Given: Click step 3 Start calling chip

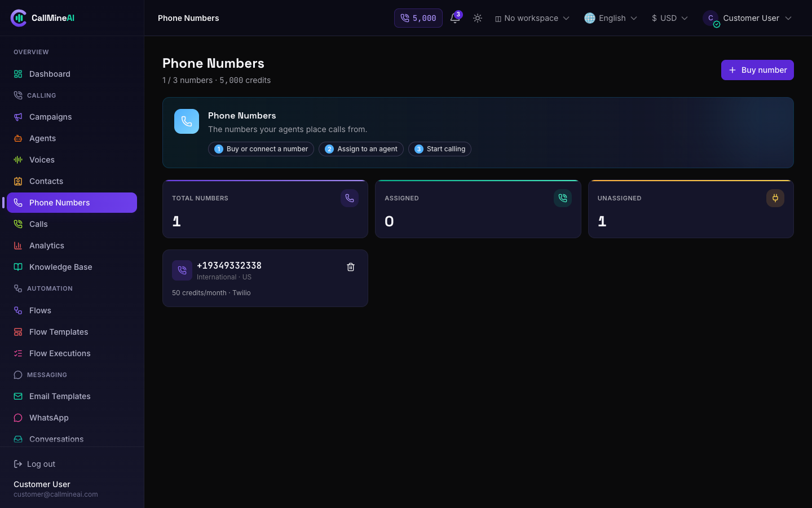Looking at the screenshot, I should tap(440, 149).
